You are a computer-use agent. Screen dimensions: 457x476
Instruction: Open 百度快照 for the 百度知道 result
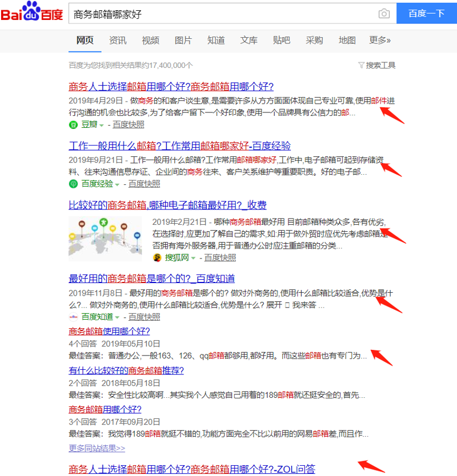144,317
